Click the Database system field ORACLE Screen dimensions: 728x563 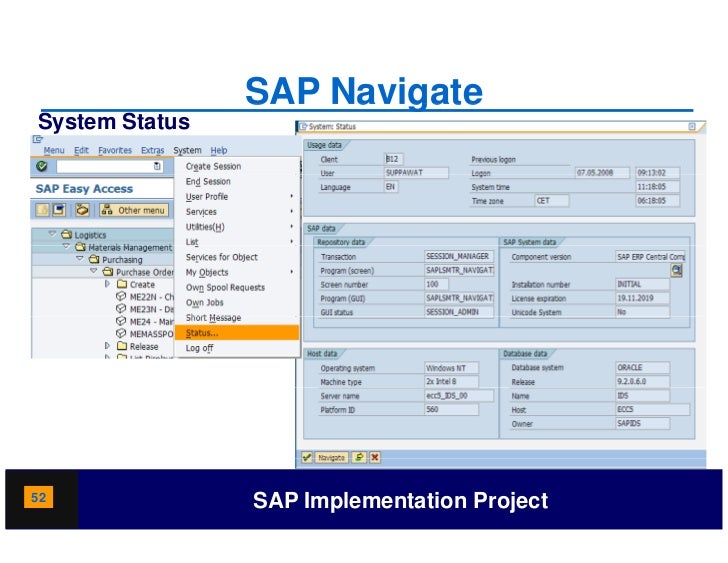(x=643, y=368)
